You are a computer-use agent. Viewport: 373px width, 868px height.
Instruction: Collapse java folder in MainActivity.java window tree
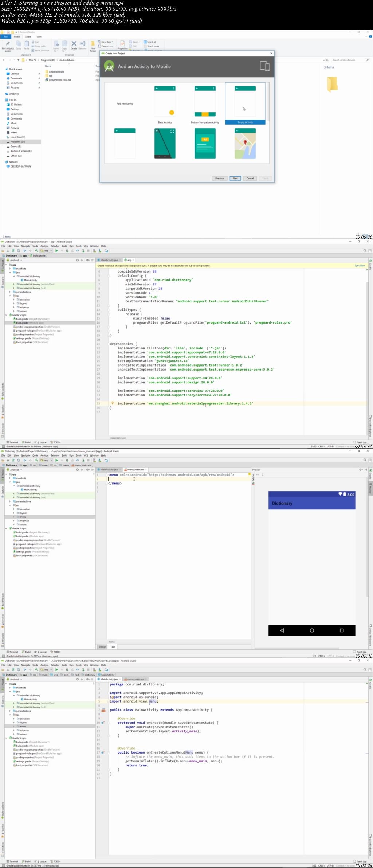coord(10,691)
